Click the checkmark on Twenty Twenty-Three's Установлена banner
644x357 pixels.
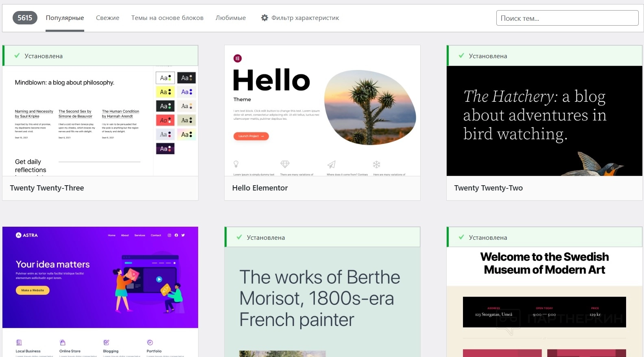pyautogui.click(x=17, y=56)
